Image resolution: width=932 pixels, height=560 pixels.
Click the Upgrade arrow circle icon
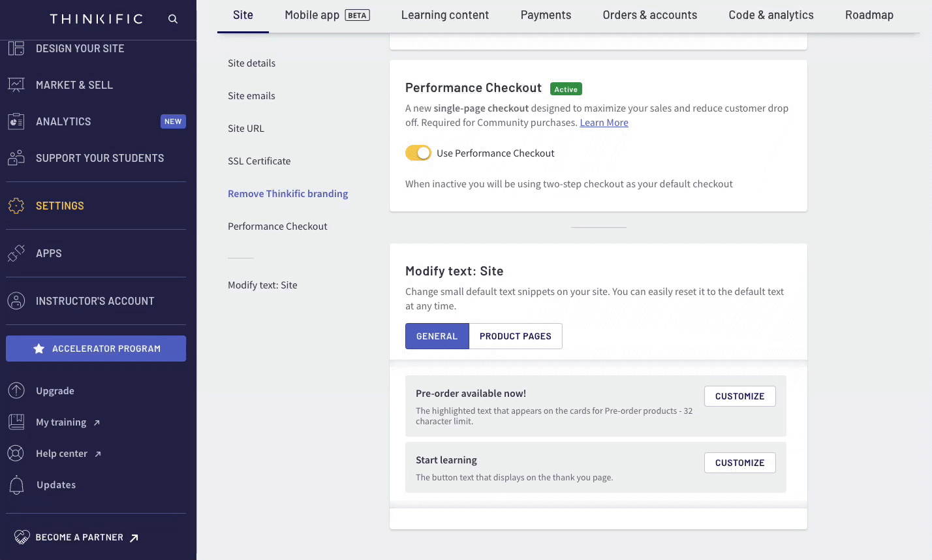click(16, 391)
